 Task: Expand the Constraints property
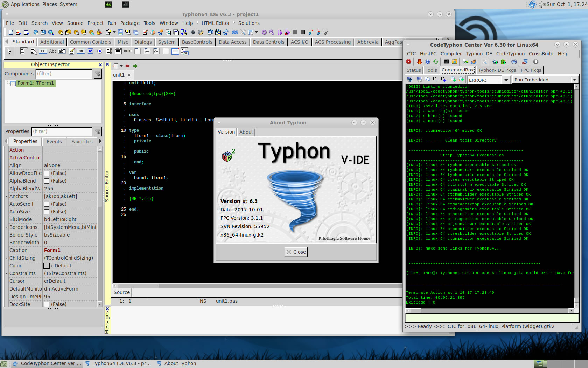point(6,273)
